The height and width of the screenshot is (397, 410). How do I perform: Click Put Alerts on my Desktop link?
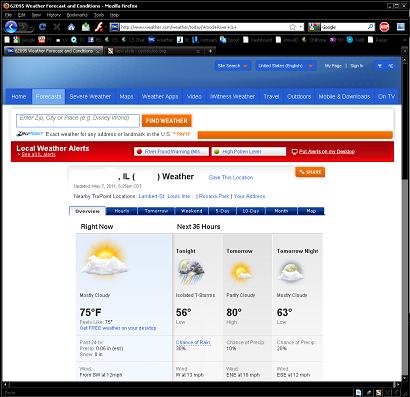pos(327,151)
